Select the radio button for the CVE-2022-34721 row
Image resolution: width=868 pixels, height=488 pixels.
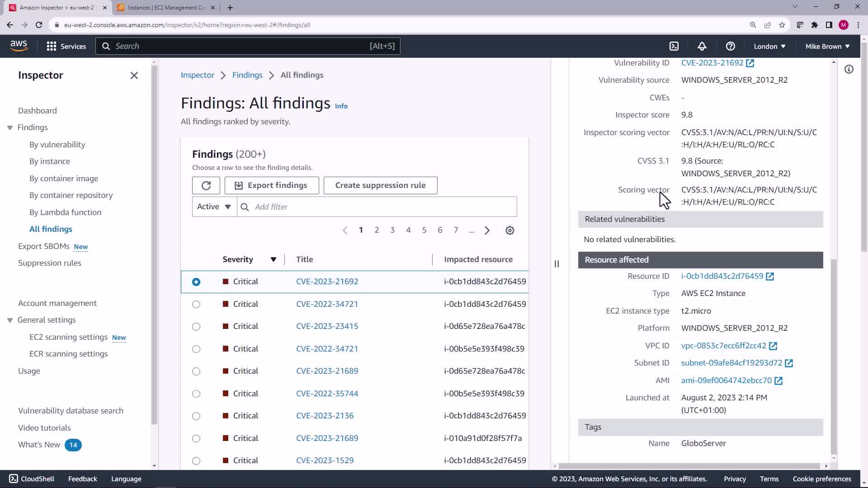[196, 304]
